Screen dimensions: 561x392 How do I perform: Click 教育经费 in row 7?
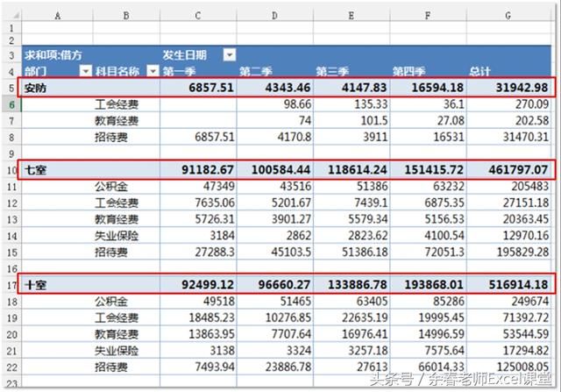(117, 121)
